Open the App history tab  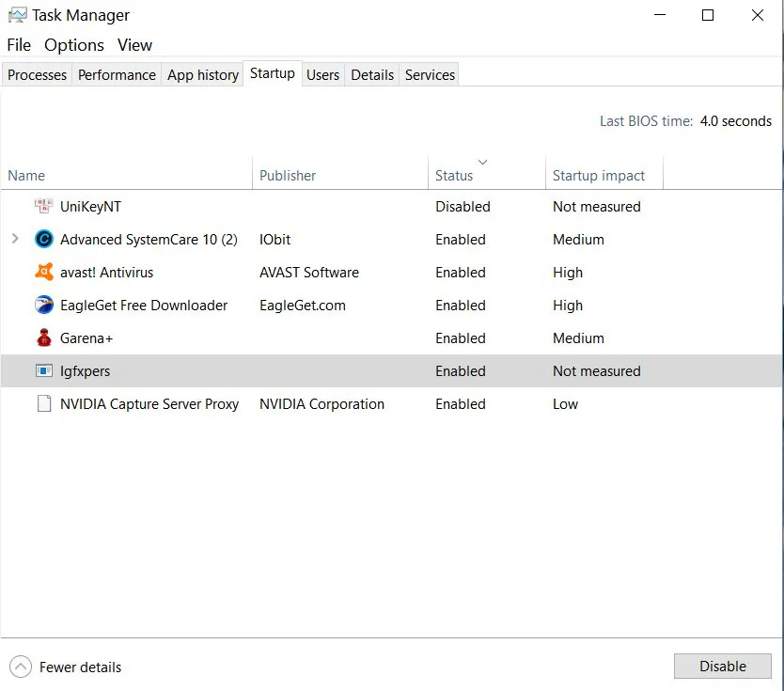point(203,75)
